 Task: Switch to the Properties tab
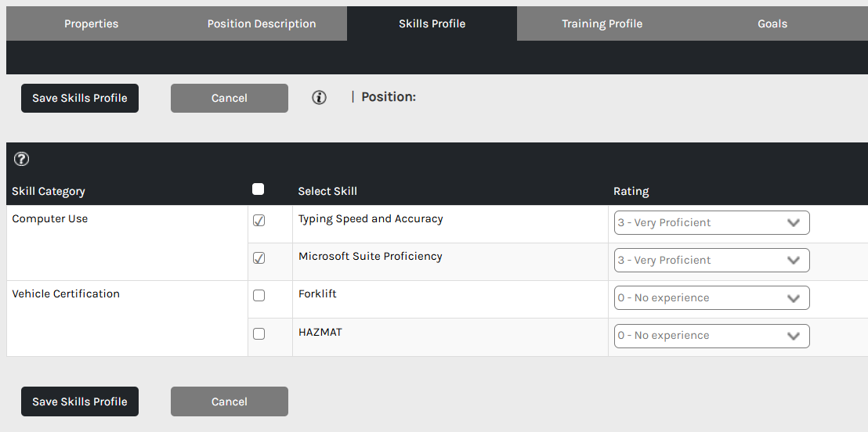92,23
